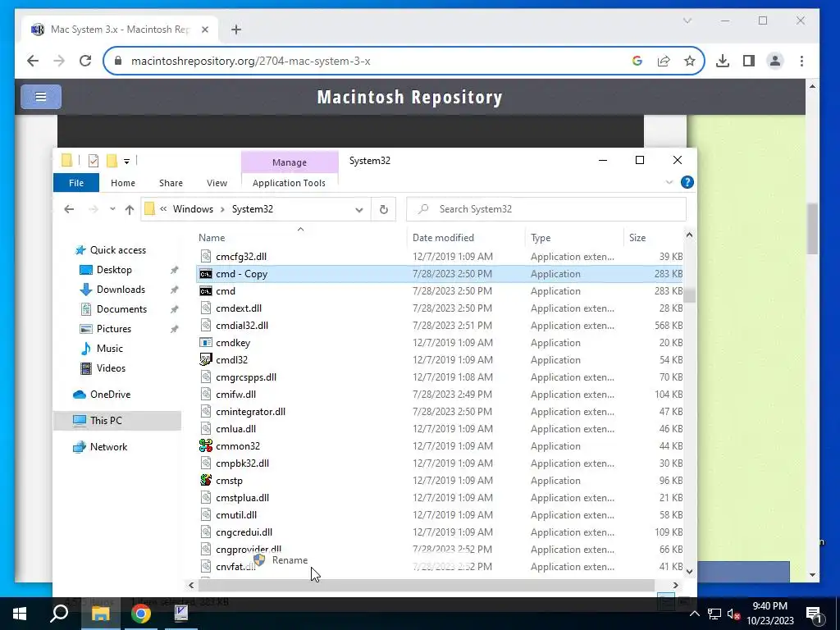Image resolution: width=840 pixels, height=630 pixels.
Task: Select the cmmon32 application icon
Action: (206, 445)
